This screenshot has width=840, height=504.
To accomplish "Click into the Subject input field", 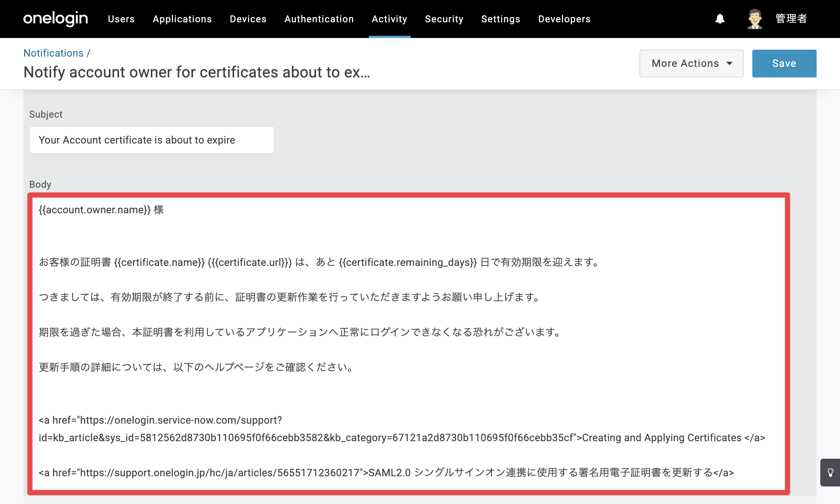I will [x=152, y=140].
